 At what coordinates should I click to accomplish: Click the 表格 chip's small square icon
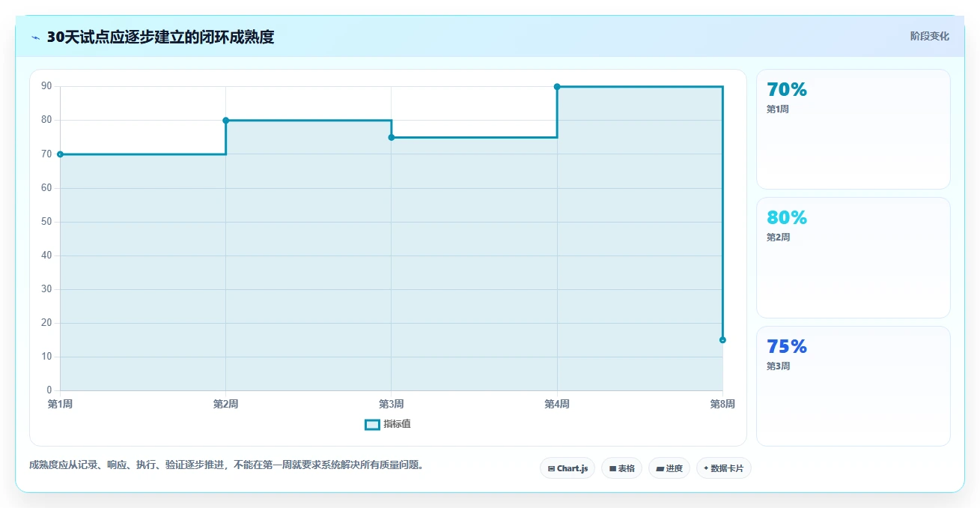click(612, 469)
